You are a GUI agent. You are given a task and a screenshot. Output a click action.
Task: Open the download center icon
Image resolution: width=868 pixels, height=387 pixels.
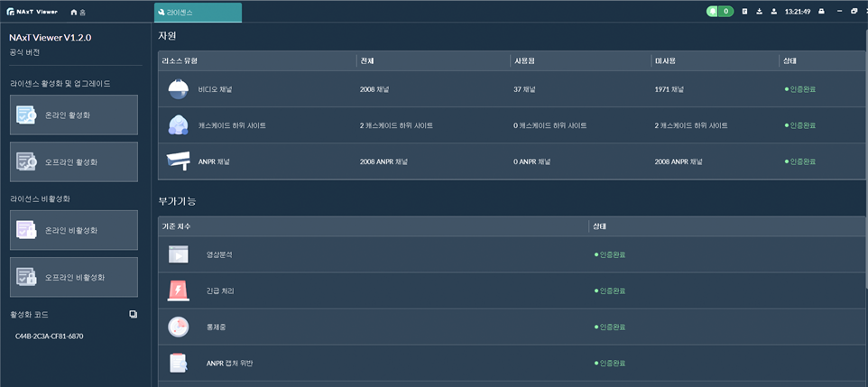click(759, 12)
